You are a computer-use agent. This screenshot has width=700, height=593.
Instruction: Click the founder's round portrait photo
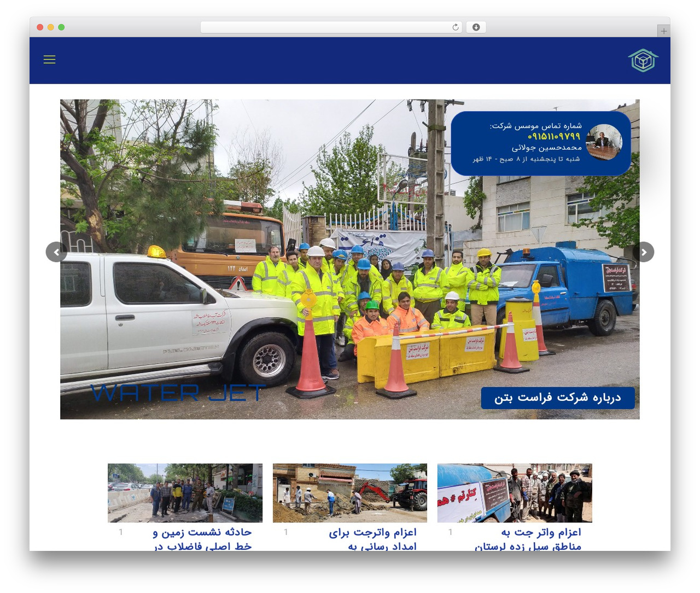click(x=604, y=142)
